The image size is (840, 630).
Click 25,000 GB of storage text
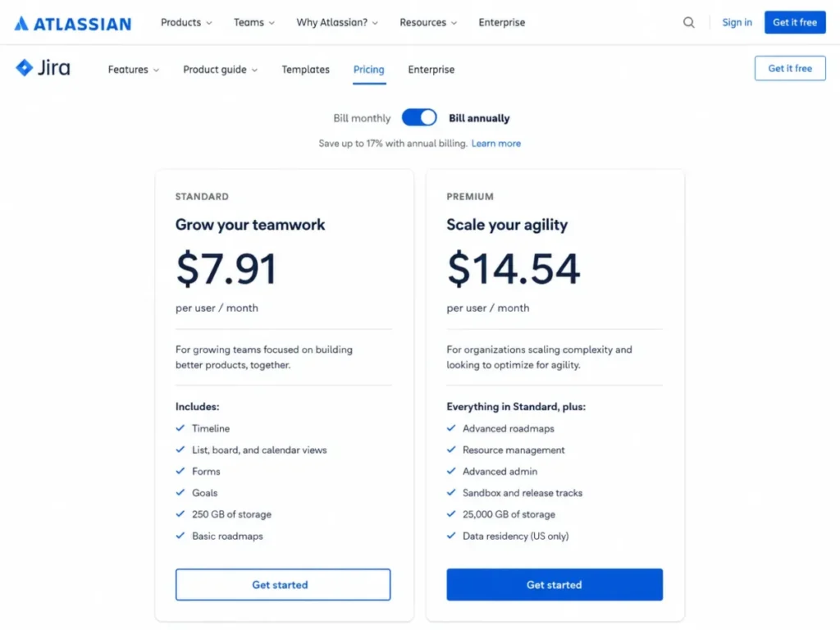tap(509, 514)
